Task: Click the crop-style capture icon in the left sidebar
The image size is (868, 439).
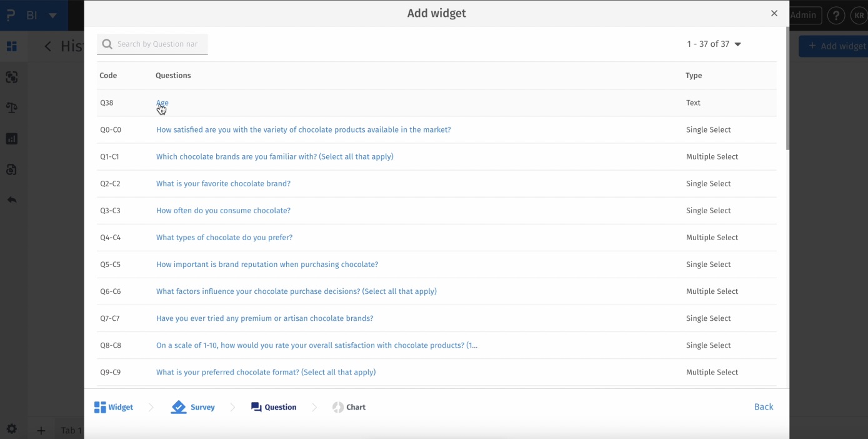Action: point(11,77)
